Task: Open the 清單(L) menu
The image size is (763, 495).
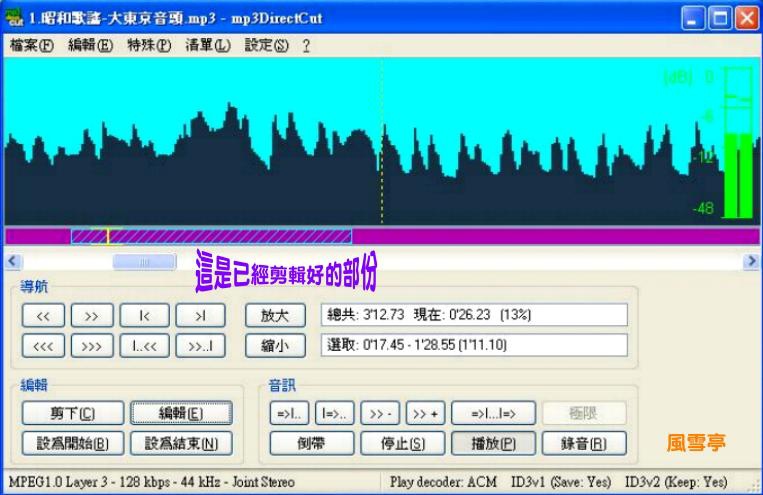Action: (x=208, y=45)
